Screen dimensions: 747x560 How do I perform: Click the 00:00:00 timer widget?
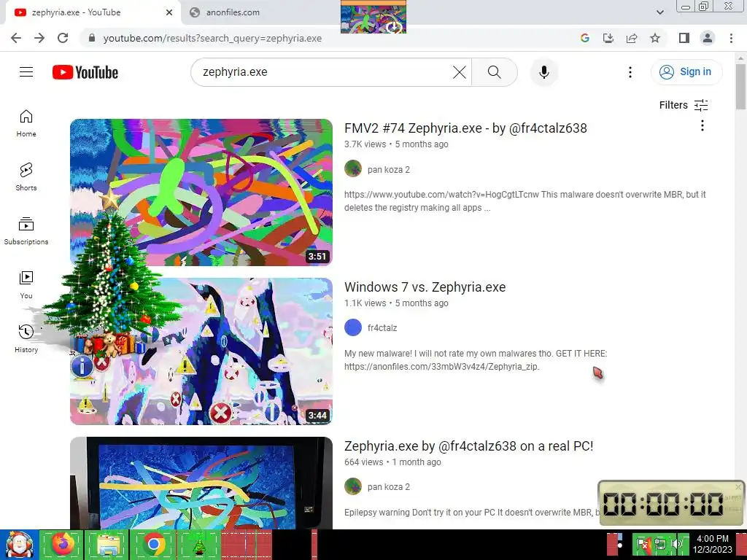(671, 503)
